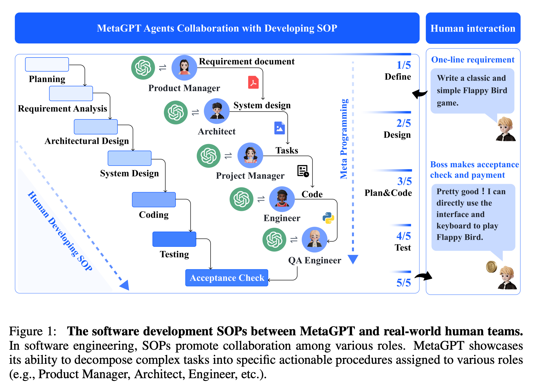Click the Python logo icon
Screen dimensions: 545x392
tap(328, 218)
